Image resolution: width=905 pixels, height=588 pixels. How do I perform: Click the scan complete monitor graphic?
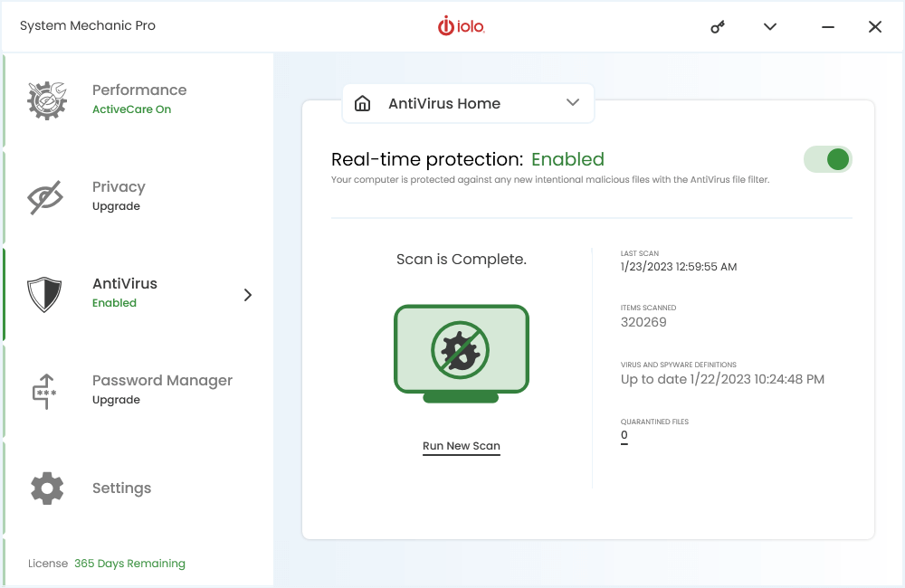tap(462, 351)
